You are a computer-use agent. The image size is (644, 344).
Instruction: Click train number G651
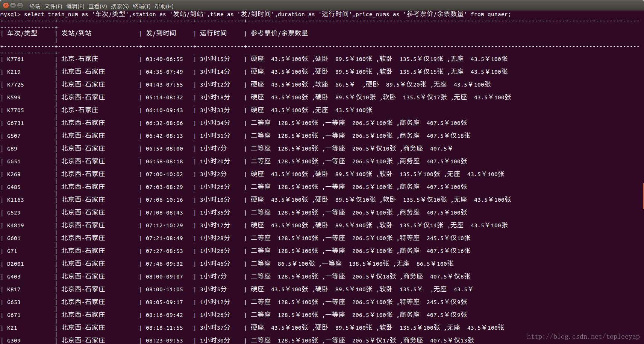coord(14,161)
